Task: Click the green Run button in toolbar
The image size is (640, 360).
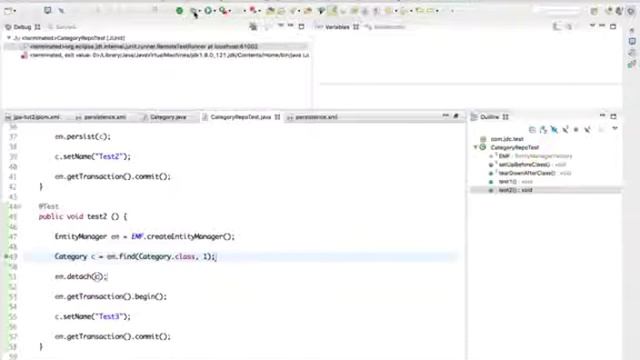Action: tap(208, 11)
